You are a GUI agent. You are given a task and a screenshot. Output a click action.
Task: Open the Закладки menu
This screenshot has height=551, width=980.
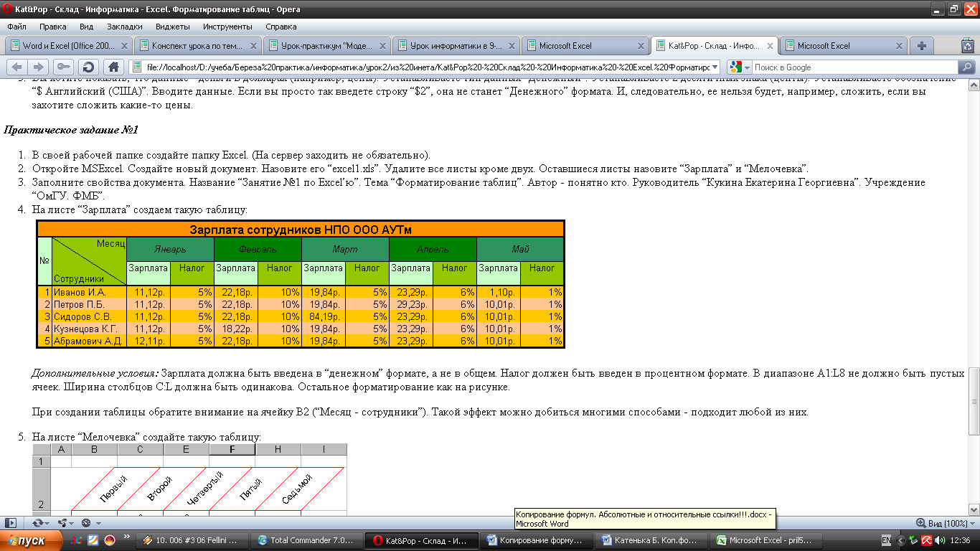pos(125,27)
